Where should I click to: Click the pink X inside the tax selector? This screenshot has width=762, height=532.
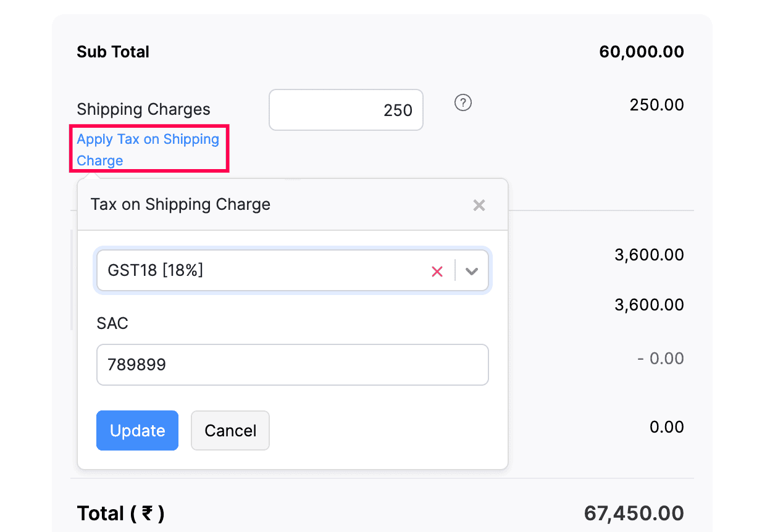point(437,271)
